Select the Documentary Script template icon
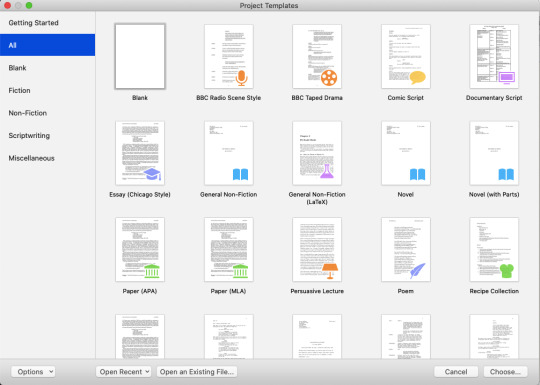 pos(494,56)
